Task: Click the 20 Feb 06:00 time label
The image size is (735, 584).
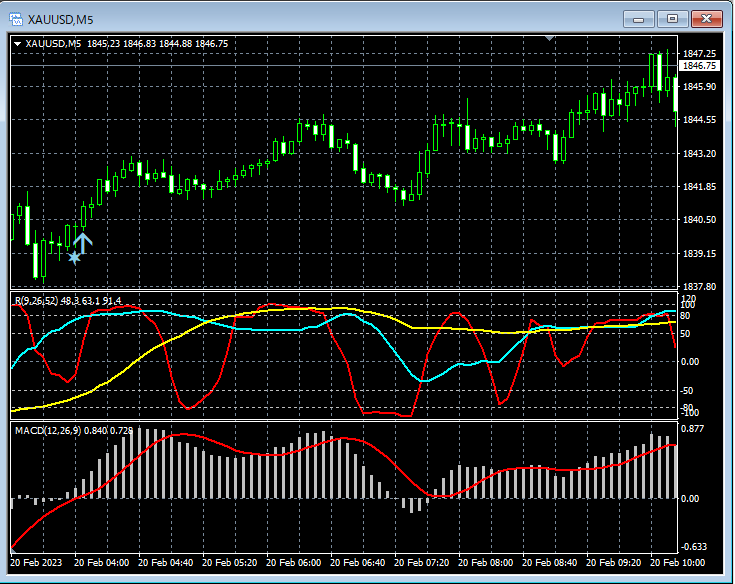Action: click(x=294, y=564)
